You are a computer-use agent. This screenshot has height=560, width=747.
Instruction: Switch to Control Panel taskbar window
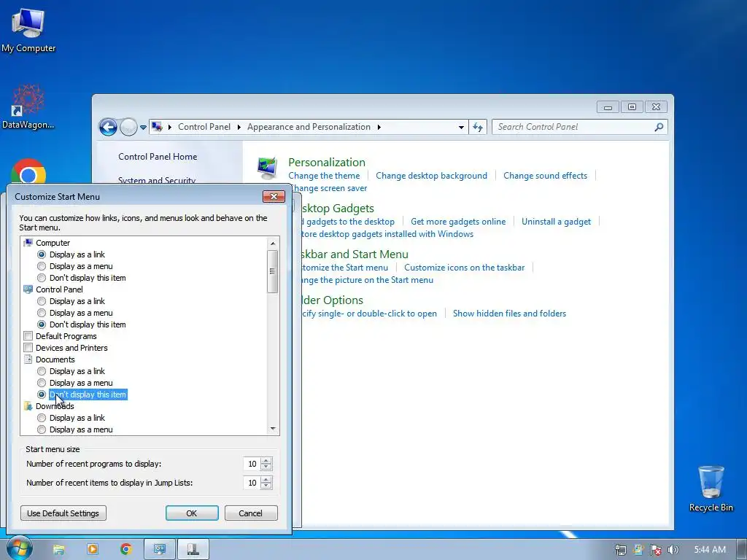tap(159, 550)
